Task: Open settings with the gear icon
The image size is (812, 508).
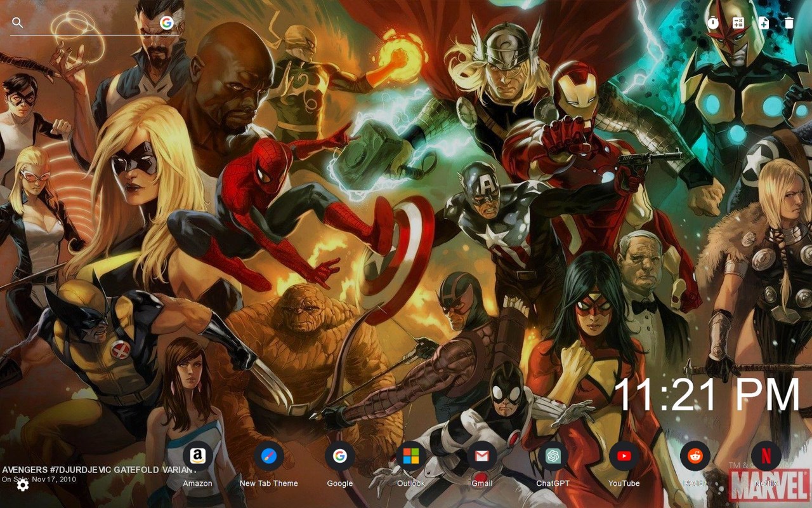Action: (23, 485)
